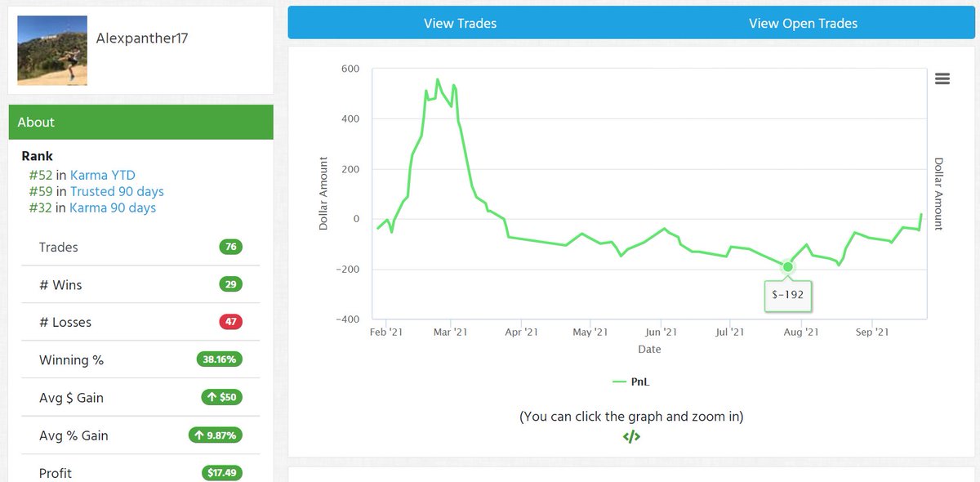Click the # Wins row label
This screenshot has height=482, width=980.
[60, 284]
